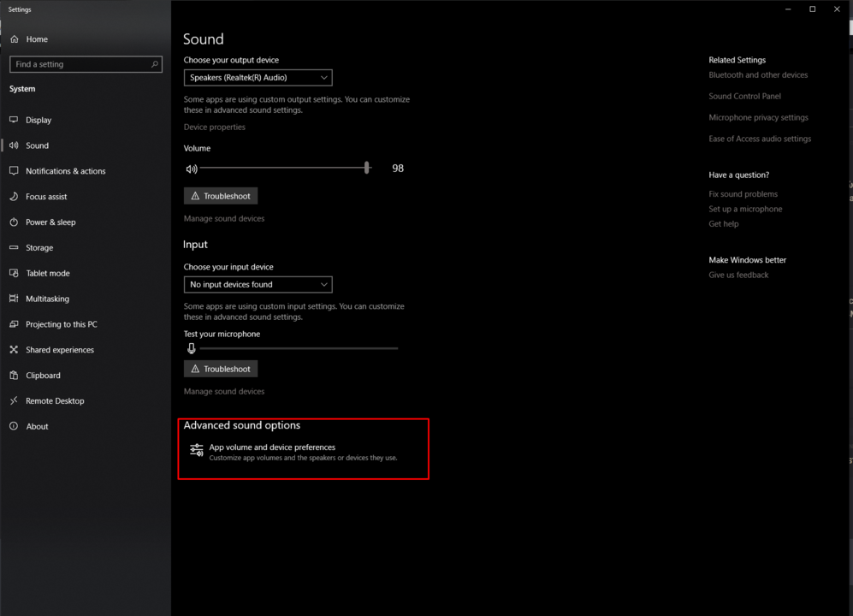Click the microphone test level bar
853x616 pixels.
299,348
